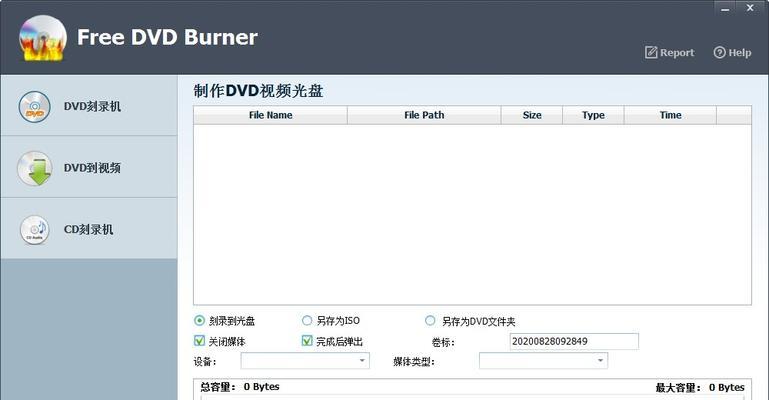Click the Help question mark icon
The image size is (769, 400).
pos(719,52)
